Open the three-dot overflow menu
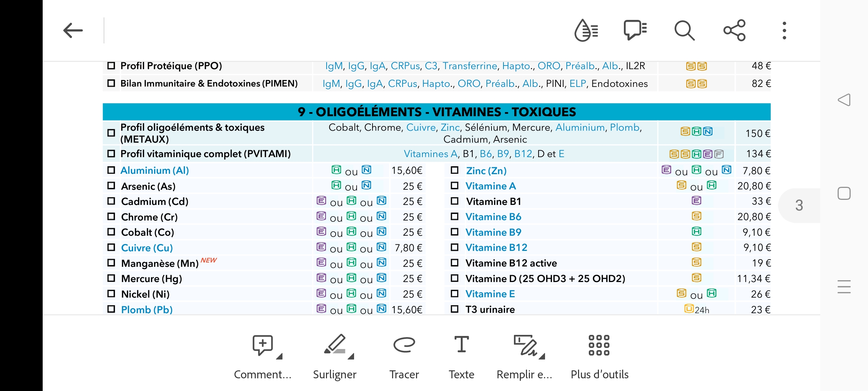This screenshot has height=391, width=868. coord(784,30)
